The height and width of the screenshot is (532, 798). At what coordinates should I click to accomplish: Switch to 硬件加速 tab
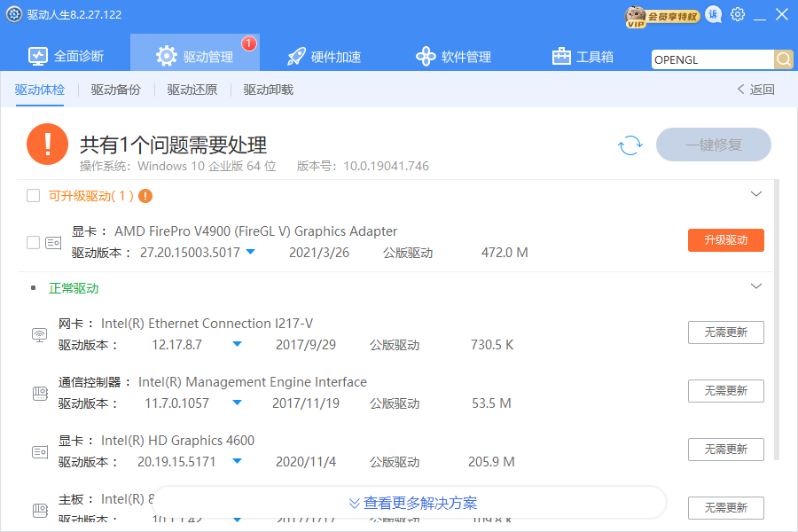pos(325,57)
